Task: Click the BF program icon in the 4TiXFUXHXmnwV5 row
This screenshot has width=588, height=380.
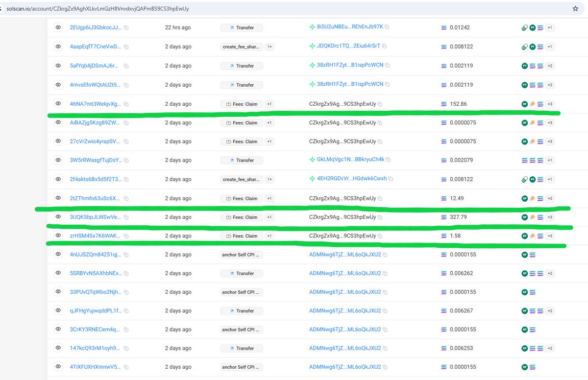Action: click(x=524, y=367)
